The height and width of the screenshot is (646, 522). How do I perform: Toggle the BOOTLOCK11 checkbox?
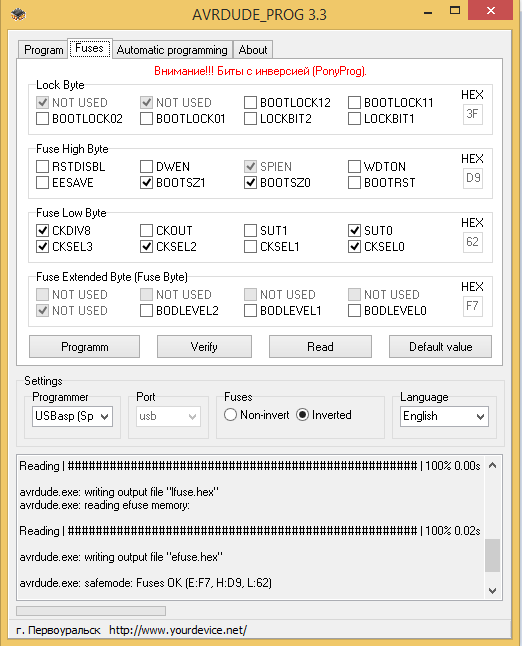354,103
